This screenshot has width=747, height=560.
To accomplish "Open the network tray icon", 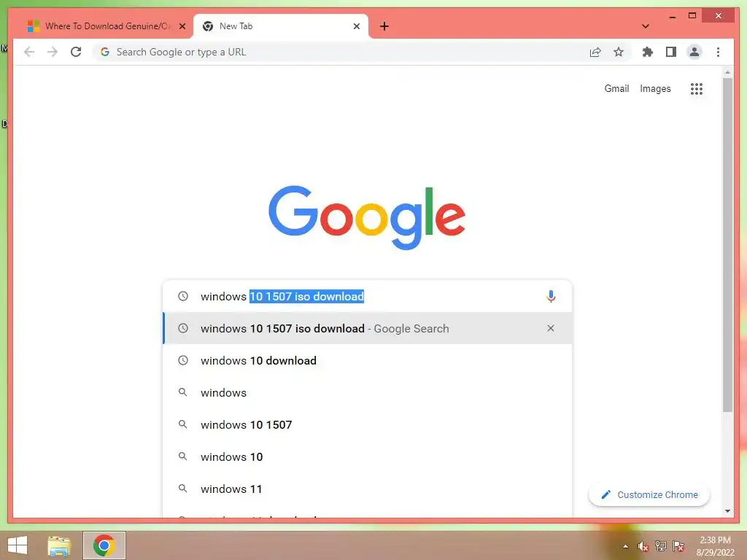I will pos(661,546).
